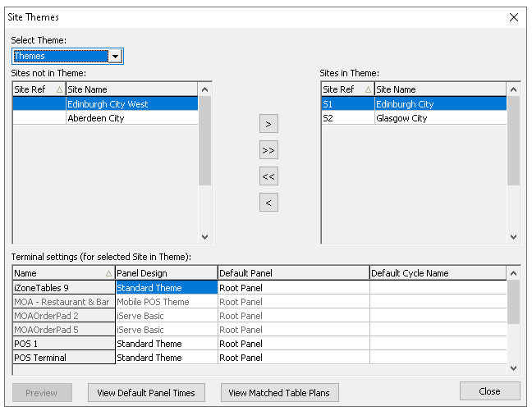Sort Sites not in Theme by Site Ref
Screen dimensions: 532x411
38,89
